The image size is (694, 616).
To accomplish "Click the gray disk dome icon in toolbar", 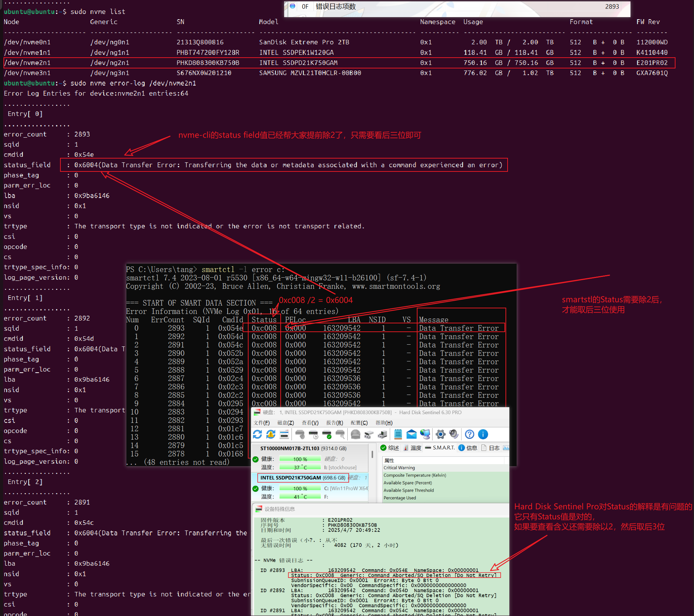I will click(355, 434).
